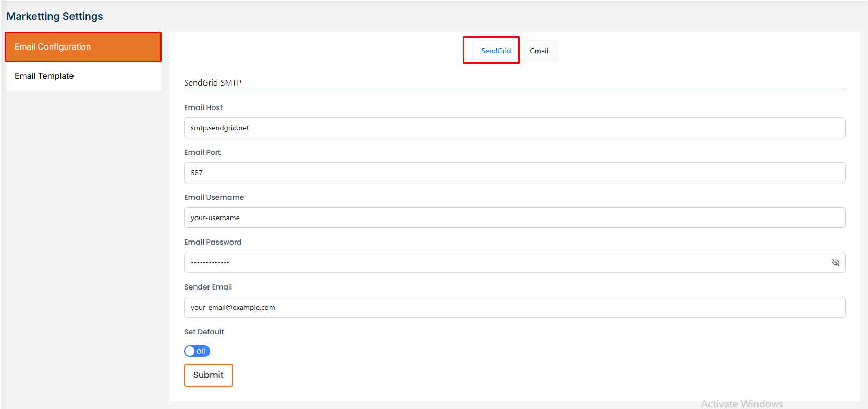
Task: Click the Email Username label
Action: click(x=214, y=197)
